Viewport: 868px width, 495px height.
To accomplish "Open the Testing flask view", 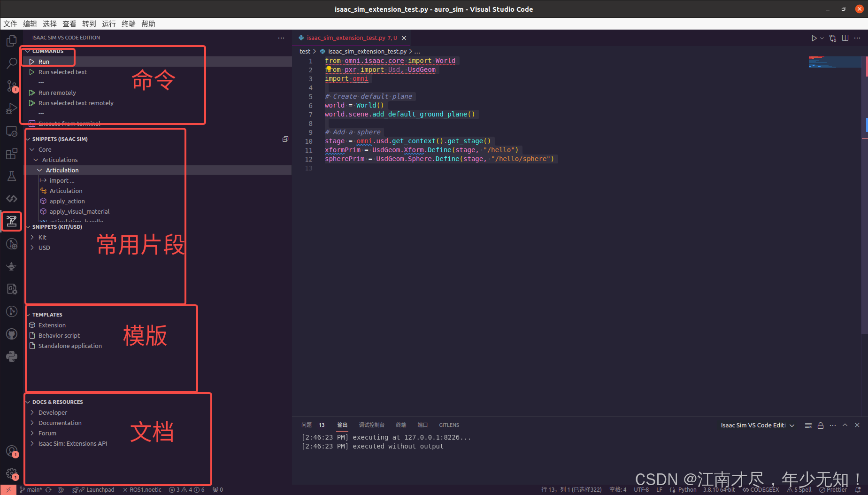I will coord(12,176).
